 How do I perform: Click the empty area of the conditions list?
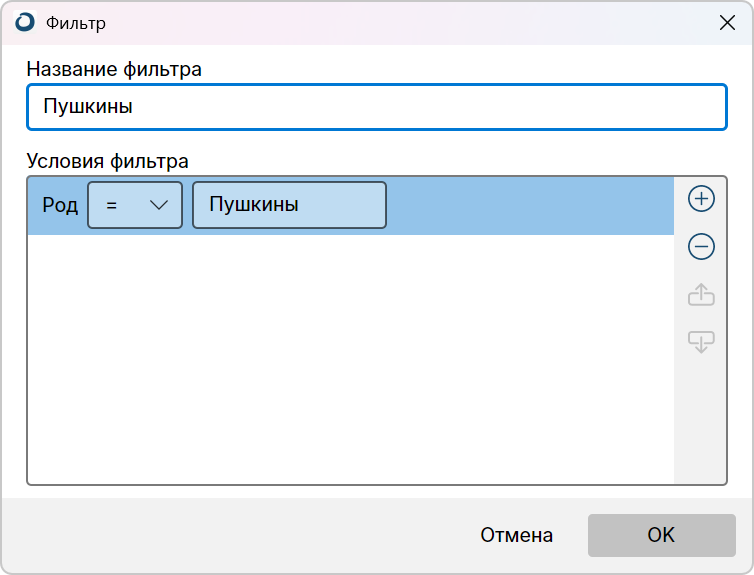click(351, 359)
